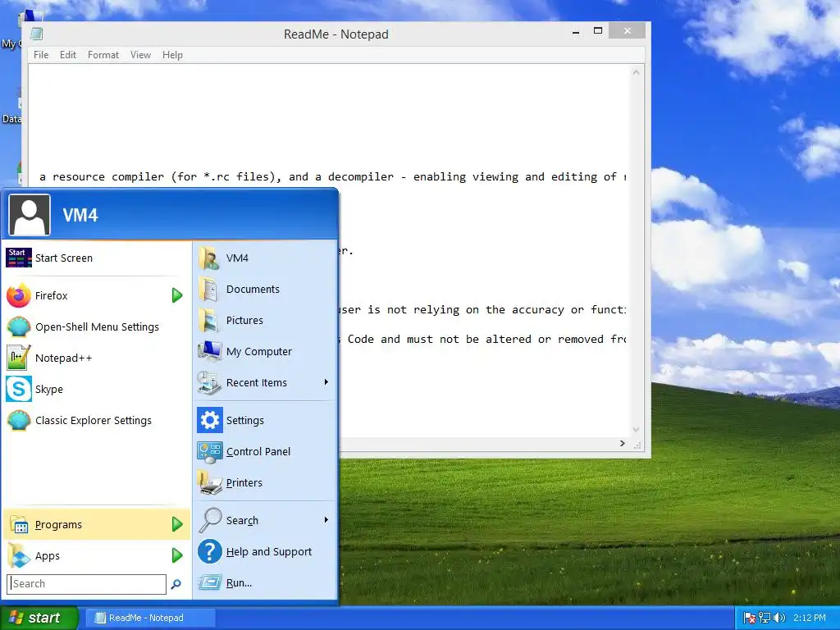Minimize the ReadMe Notepad window
Image resolution: width=840 pixels, height=630 pixels.
576,32
